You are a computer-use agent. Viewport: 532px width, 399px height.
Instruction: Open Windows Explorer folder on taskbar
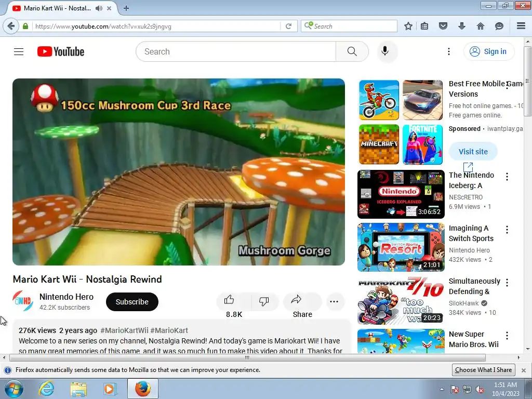[78, 389]
